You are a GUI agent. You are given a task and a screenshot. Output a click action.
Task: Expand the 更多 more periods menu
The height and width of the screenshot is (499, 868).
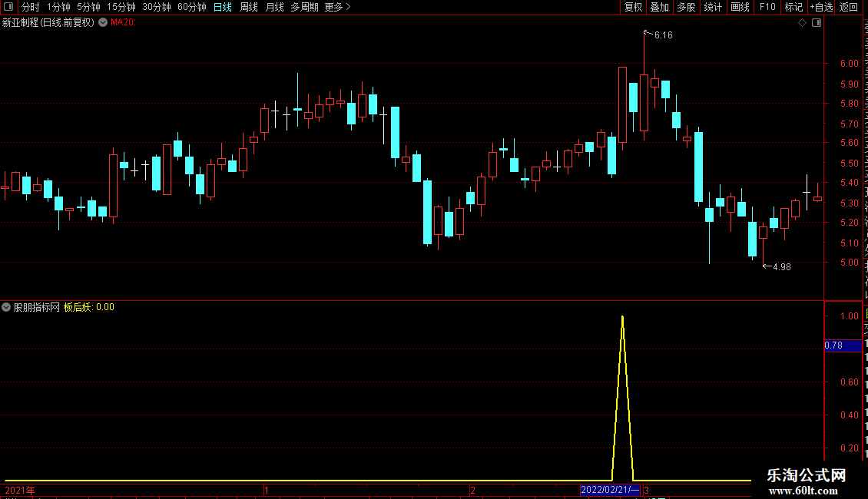click(x=337, y=7)
